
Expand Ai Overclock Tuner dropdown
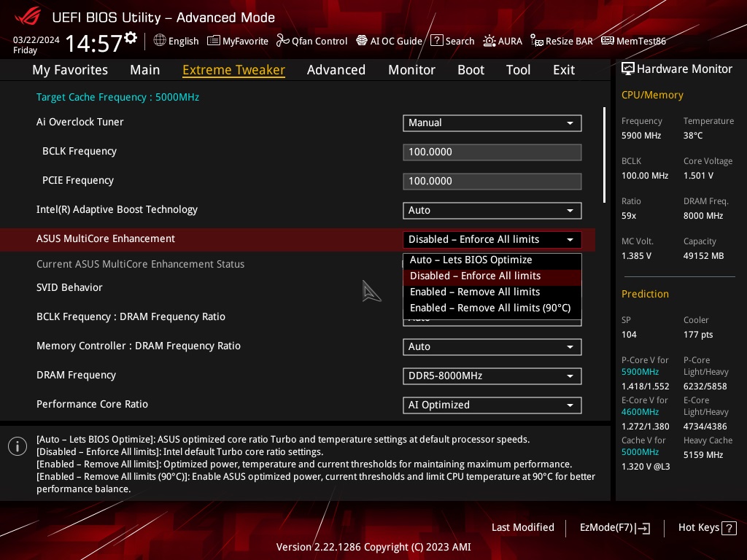tap(492, 122)
